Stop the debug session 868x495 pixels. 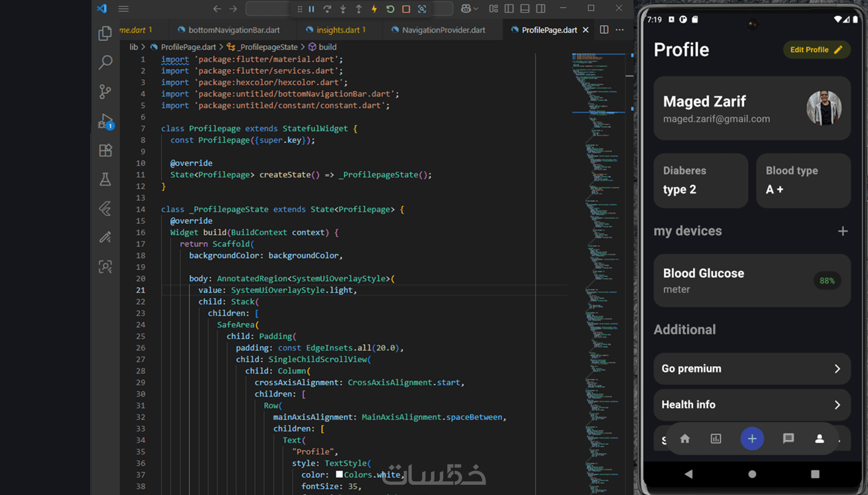tap(406, 9)
